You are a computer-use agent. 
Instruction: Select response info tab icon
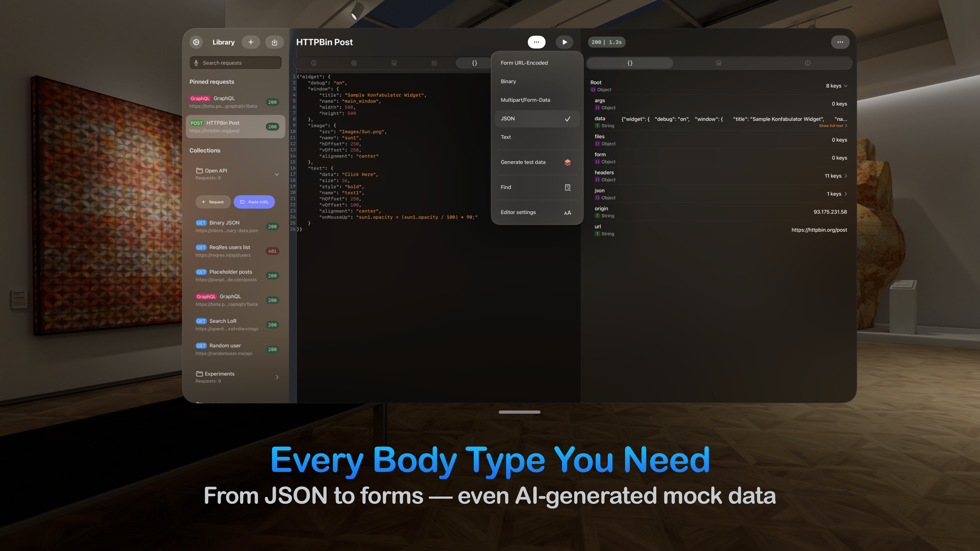click(x=808, y=63)
